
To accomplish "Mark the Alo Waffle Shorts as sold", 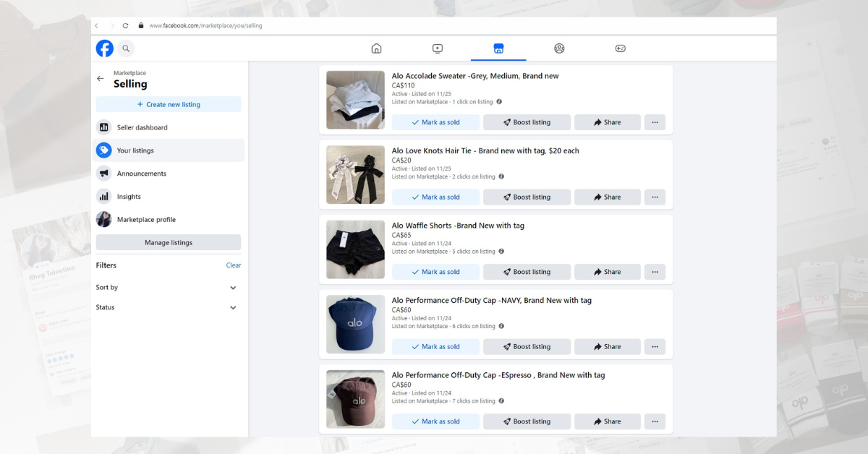I will click(x=435, y=272).
